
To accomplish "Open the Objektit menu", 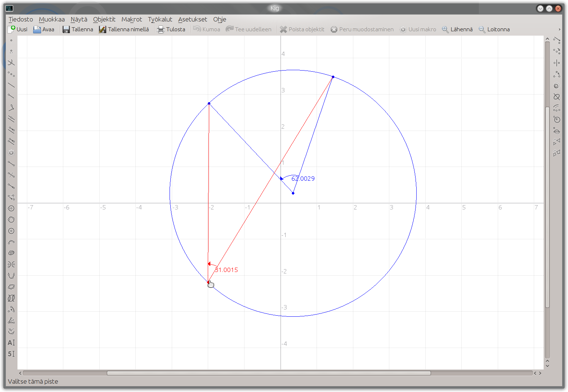I will [104, 19].
